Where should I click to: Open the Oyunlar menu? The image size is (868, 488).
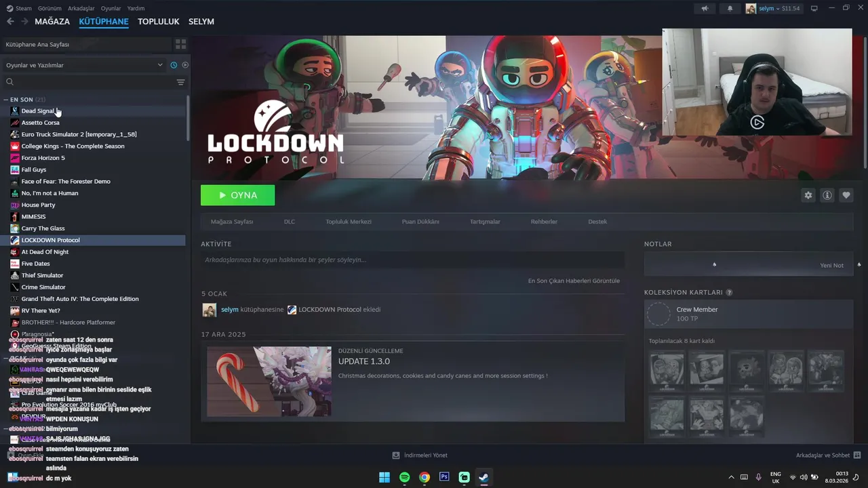tap(111, 8)
